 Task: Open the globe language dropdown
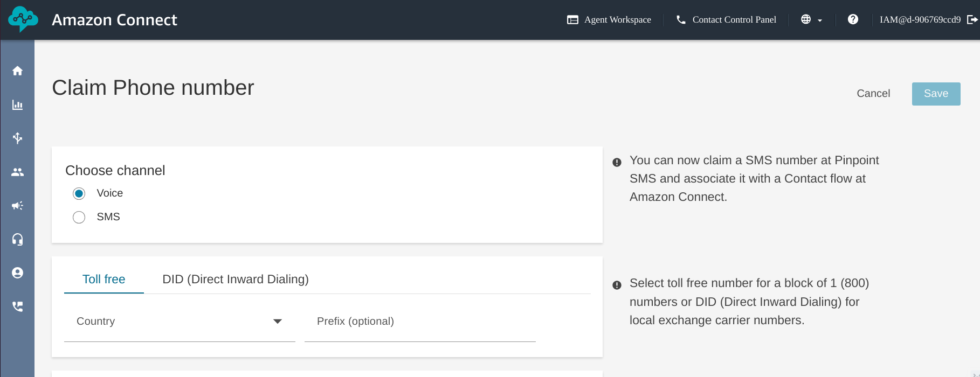coord(811,19)
